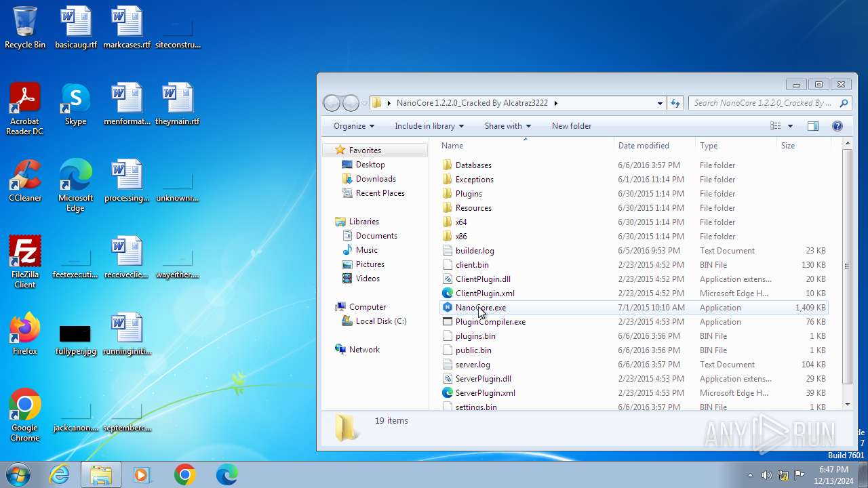Open Explorer help question-mark icon
Viewport: 868px width, 488px height.
coord(837,126)
